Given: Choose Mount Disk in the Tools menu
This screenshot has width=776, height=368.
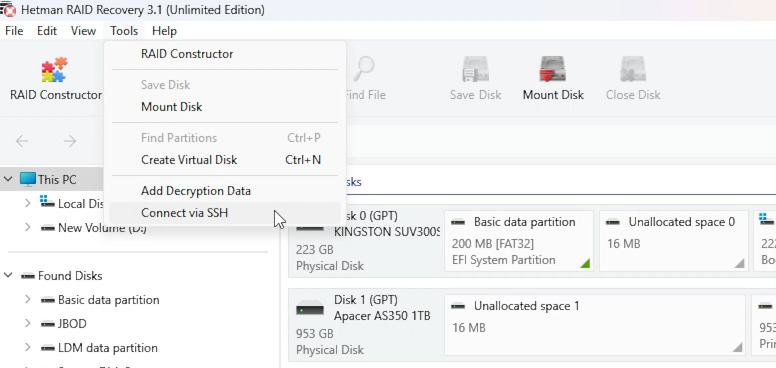Looking at the screenshot, I should pos(225,107).
